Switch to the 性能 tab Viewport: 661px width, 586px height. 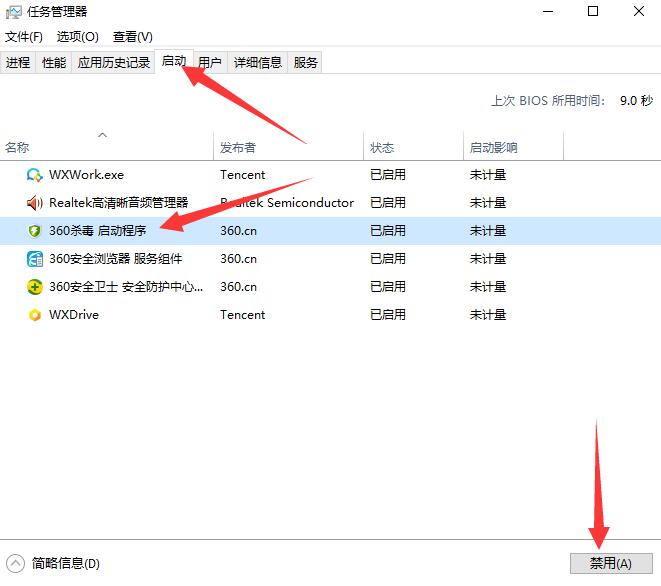pos(54,63)
